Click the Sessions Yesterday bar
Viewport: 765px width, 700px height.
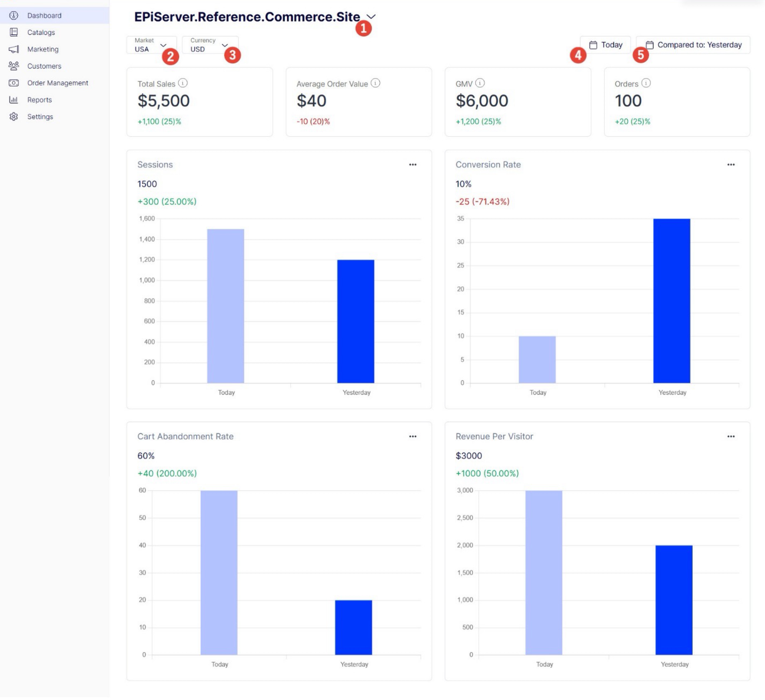click(x=356, y=322)
